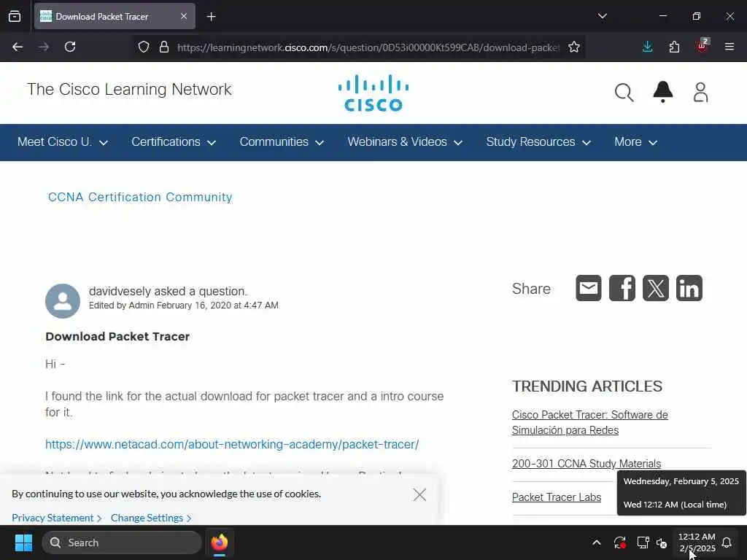Open the Change Settings cookie link
Viewport: 747px width, 560px height.
(x=151, y=518)
